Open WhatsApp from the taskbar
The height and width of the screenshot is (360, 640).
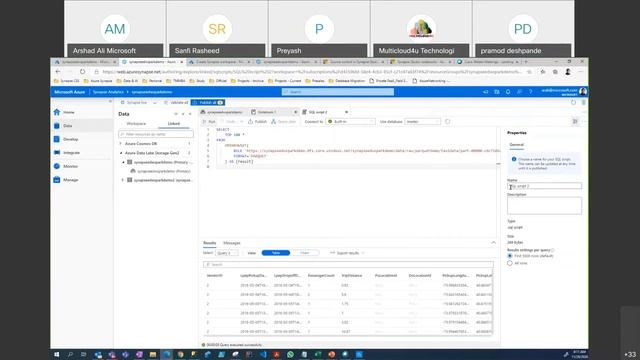(290, 355)
